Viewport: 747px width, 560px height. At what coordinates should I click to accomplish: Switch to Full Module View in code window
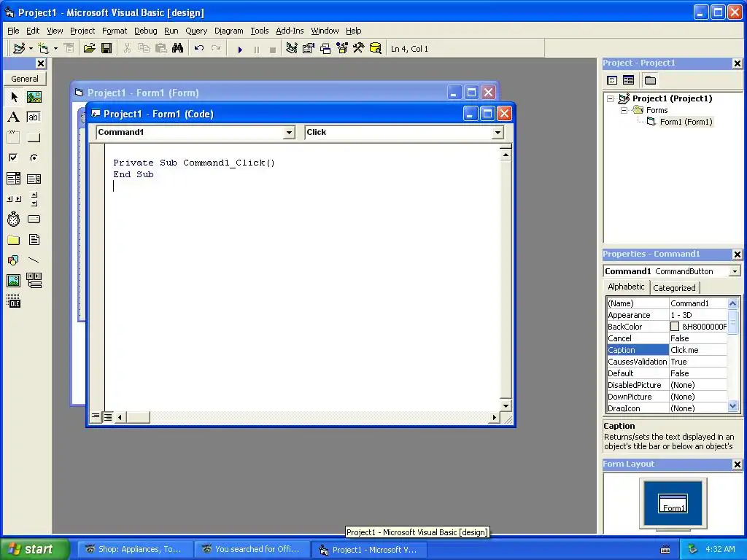[x=108, y=417]
